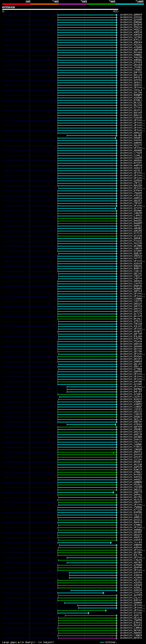Select the UniRef100_C4JJR3 label
This screenshot has height=644, width=146.
pos(131,542)
